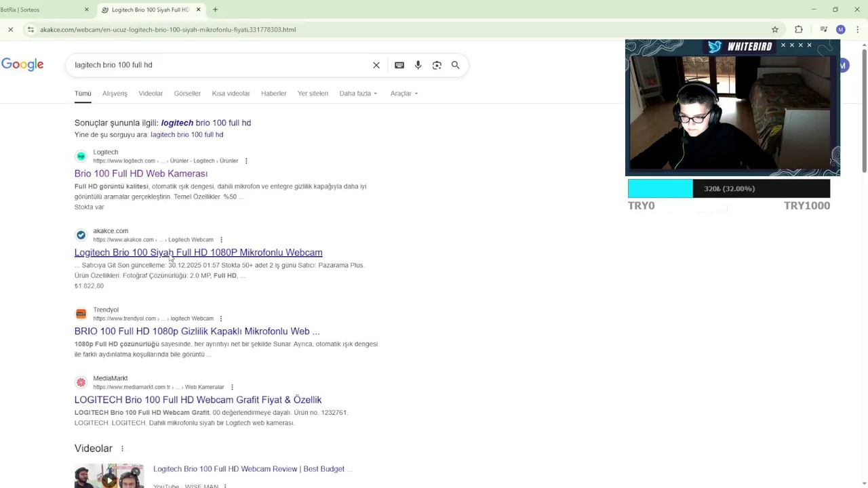Screen dimensions: 868x488
Task: Open the Chrome media control icon
Action: (823, 29)
